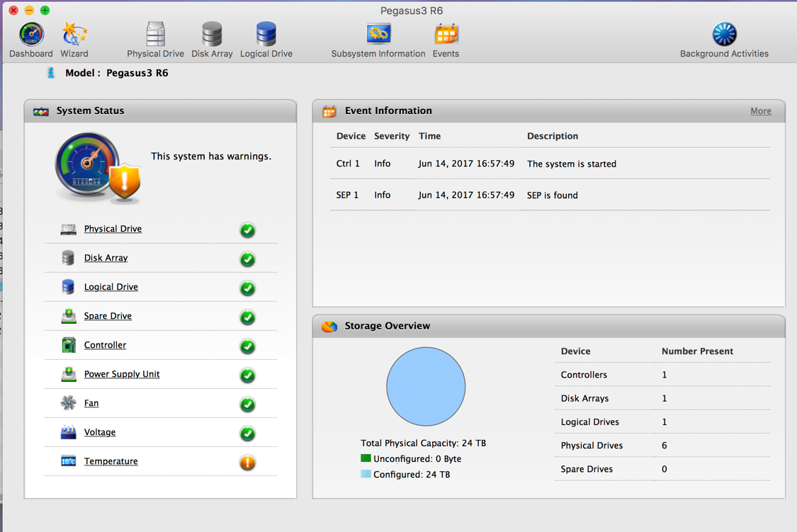The image size is (797, 532).
Task: Open Disk Array toolbar icon
Action: (212, 40)
